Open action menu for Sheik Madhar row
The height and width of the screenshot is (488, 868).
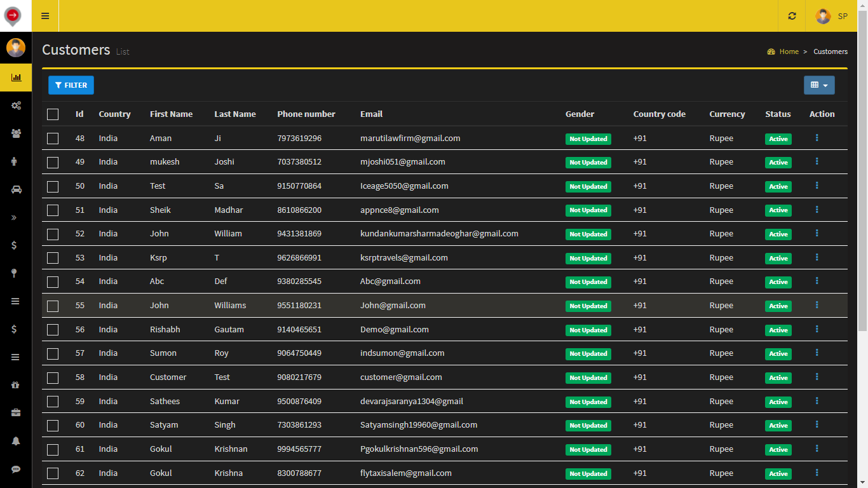[817, 210]
